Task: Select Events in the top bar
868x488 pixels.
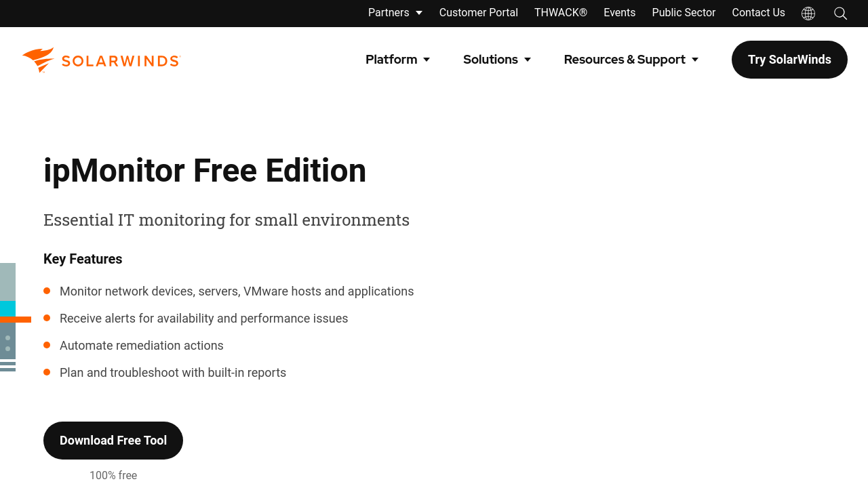Action: pyautogui.click(x=619, y=13)
